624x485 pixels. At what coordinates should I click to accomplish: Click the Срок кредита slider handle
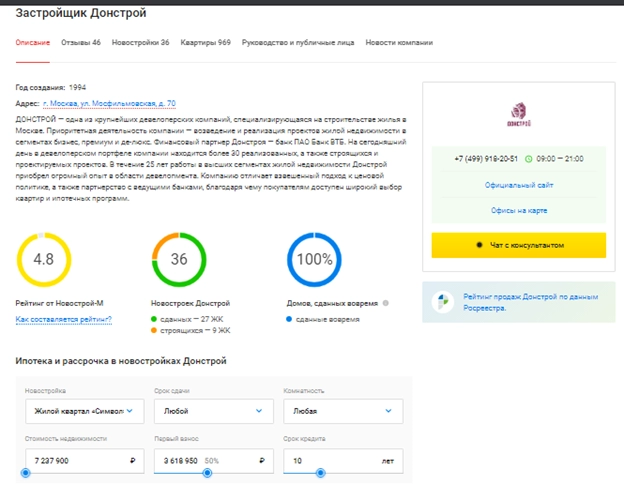[320, 473]
